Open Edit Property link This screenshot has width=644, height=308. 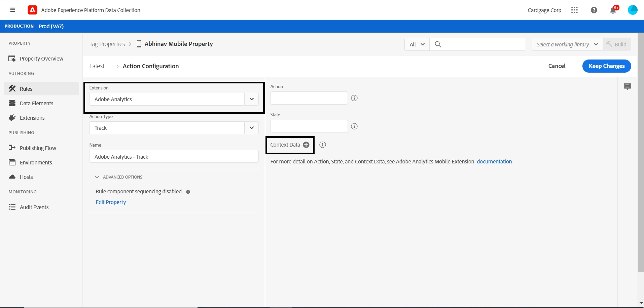point(111,202)
